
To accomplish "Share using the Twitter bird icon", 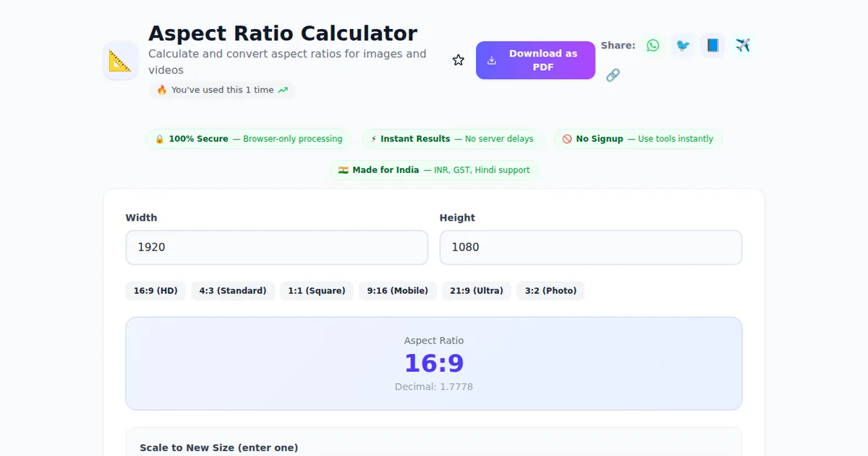I will pos(682,46).
